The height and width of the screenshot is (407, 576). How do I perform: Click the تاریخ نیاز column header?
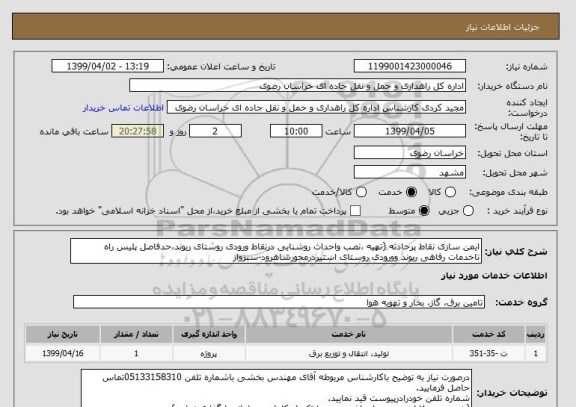[x=62, y=334]
